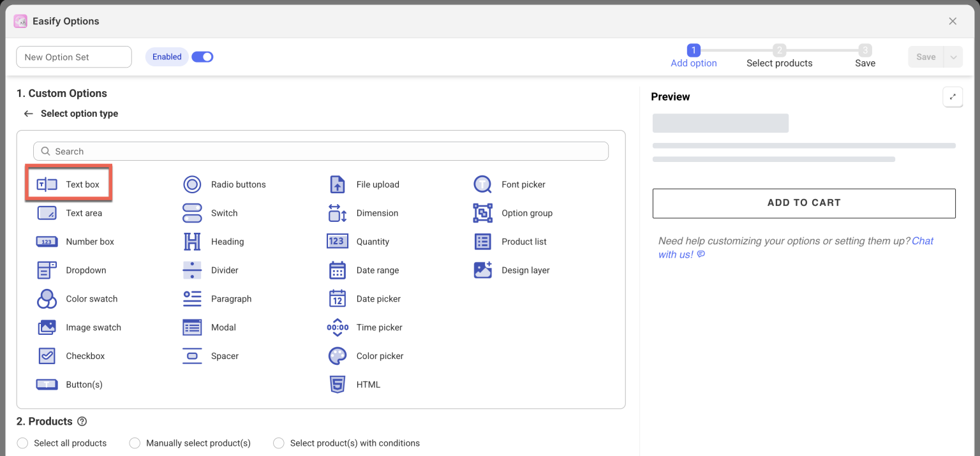Select the Text box option type icon
980x456 pixels.
click(x=47, y=184)
